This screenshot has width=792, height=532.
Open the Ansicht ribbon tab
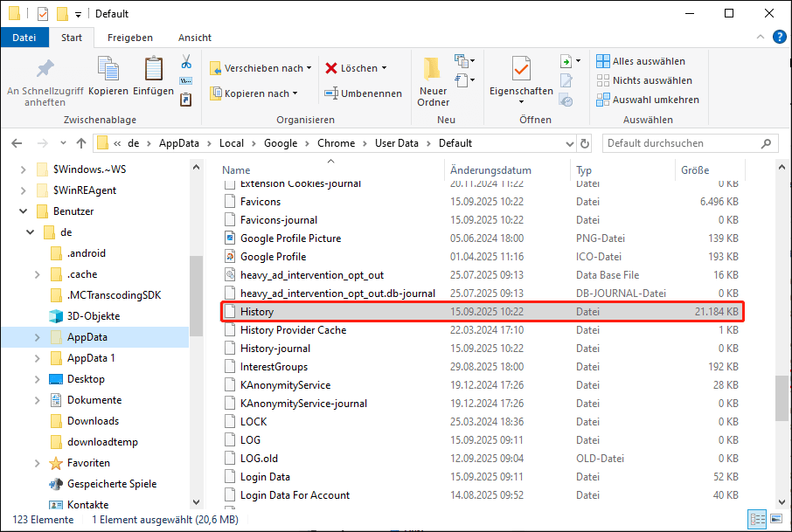point(194,38)
